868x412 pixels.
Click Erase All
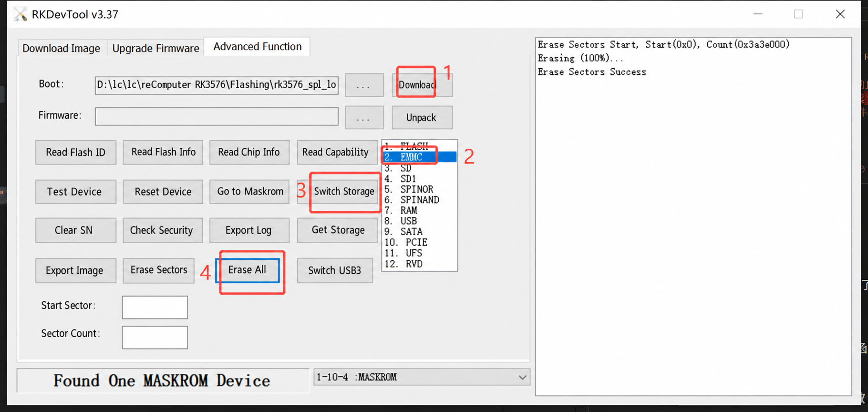[248, 270]
